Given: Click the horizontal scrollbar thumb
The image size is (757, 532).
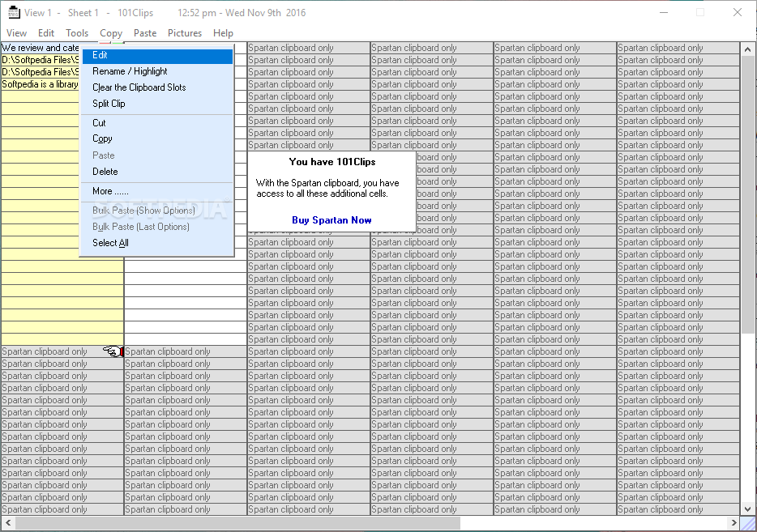Looking at the screenshot, I should [237, 523].
